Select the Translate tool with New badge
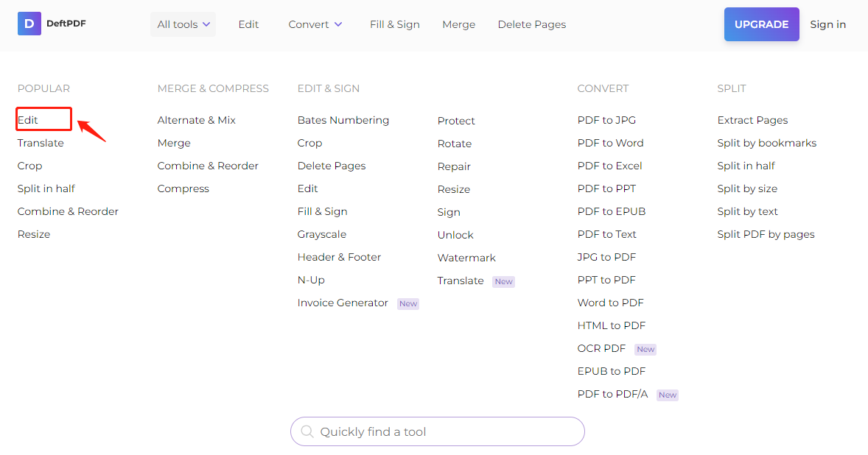The height and width of the screenshot is (455, 868). [461, 281]
